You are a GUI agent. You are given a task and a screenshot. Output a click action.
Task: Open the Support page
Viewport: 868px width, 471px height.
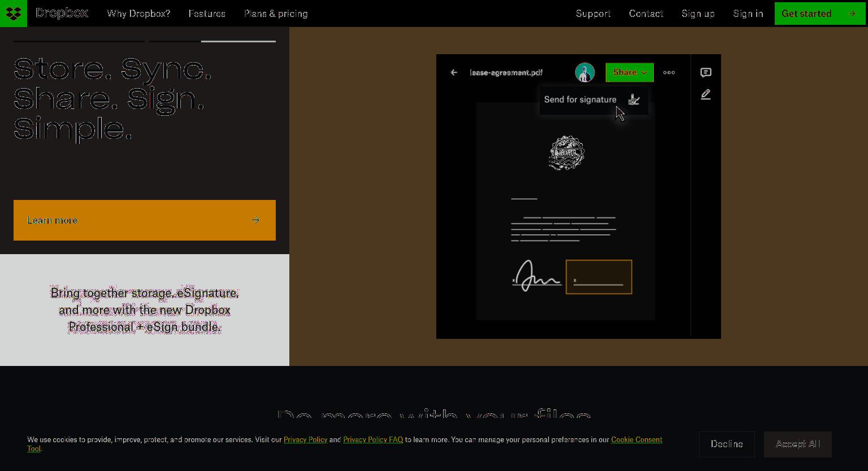point(593,14)
